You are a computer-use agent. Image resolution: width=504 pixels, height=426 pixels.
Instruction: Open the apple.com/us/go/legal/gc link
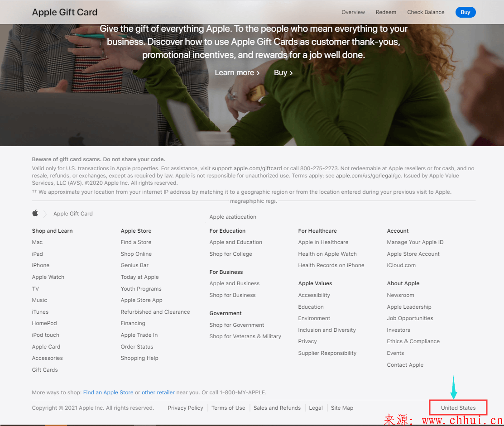point(368,176)
